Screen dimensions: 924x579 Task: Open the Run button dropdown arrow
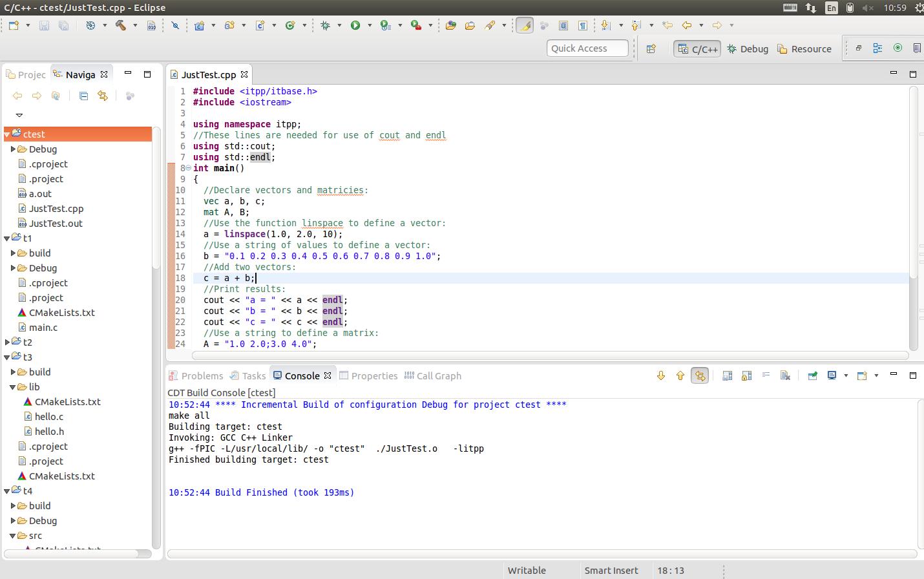coord(370,25)
